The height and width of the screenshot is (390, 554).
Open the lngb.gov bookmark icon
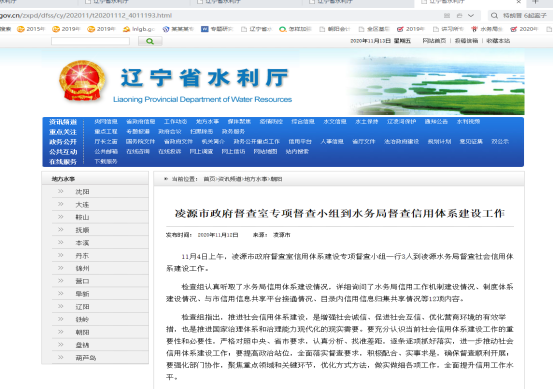126,29
